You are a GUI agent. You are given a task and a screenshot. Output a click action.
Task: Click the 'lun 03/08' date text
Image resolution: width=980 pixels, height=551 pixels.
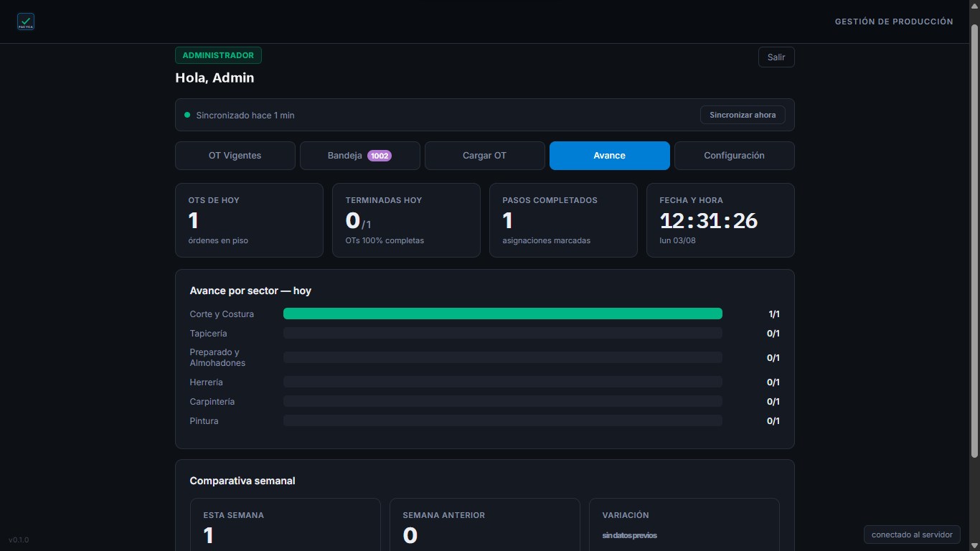point(678,240)
